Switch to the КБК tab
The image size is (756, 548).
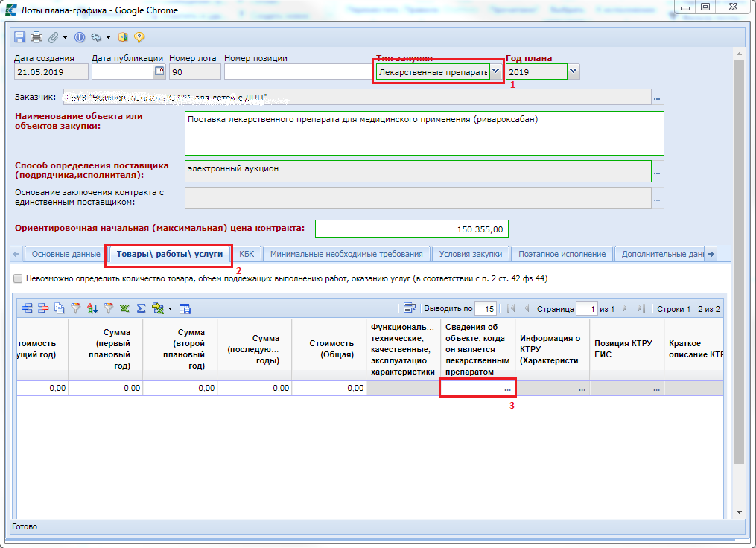click(x=247, y=254)
